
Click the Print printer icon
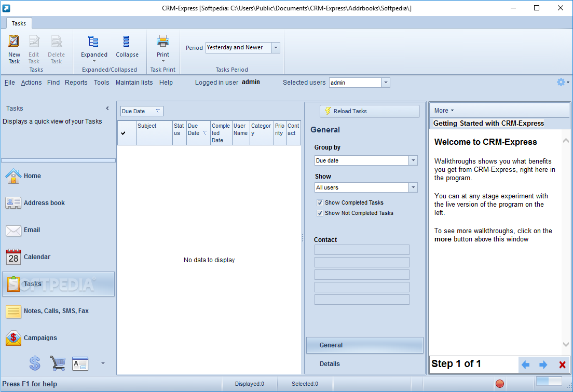tap(163, 42)
